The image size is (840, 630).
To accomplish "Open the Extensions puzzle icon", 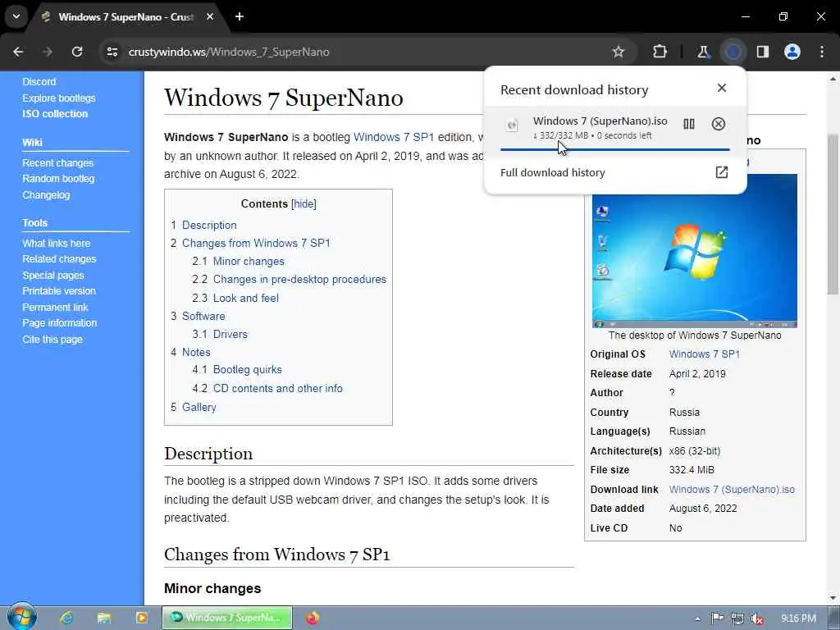I will pyautogui.click(x=660, y=52).
